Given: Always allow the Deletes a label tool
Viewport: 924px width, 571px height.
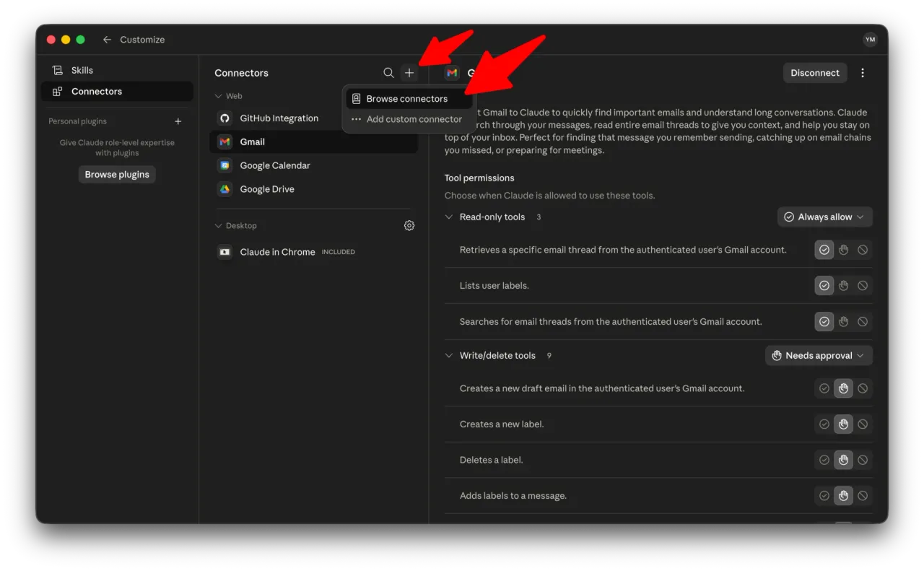Looking at the screenshot, I should [824, 460].
